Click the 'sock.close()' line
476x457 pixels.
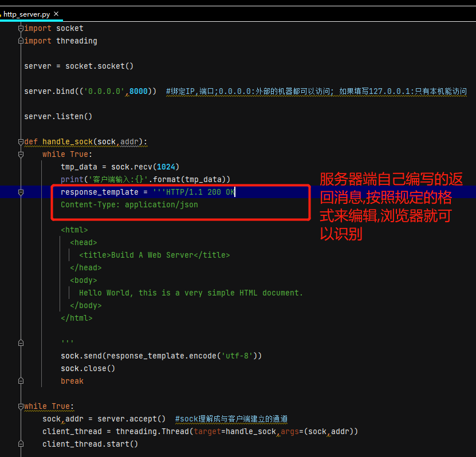tap(88, 368)
